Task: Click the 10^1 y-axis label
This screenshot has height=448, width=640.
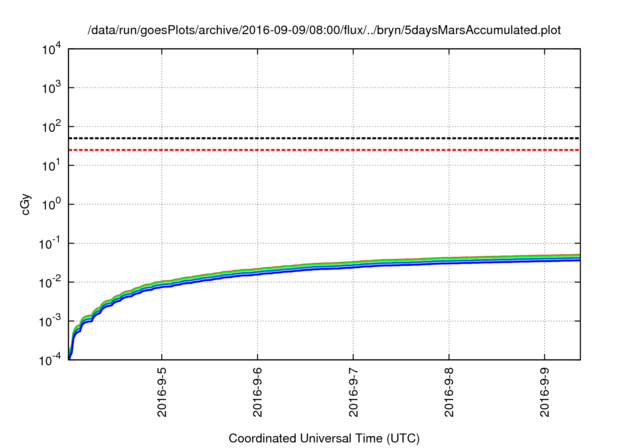Action: 51,166
